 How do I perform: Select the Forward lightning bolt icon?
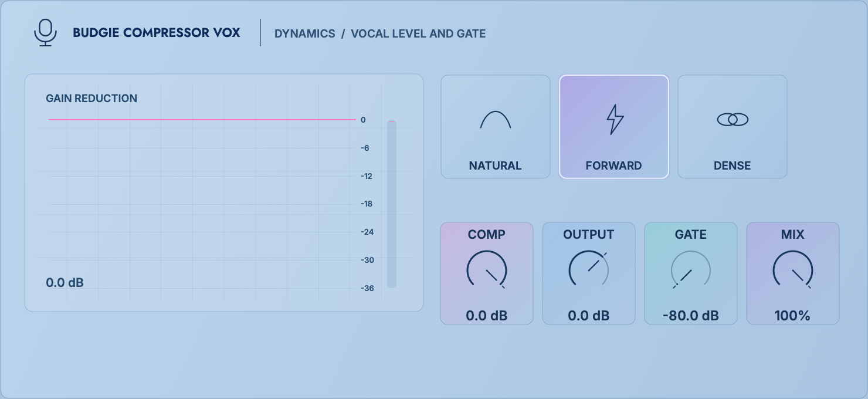pyautogui.click(x=614, y=120)
